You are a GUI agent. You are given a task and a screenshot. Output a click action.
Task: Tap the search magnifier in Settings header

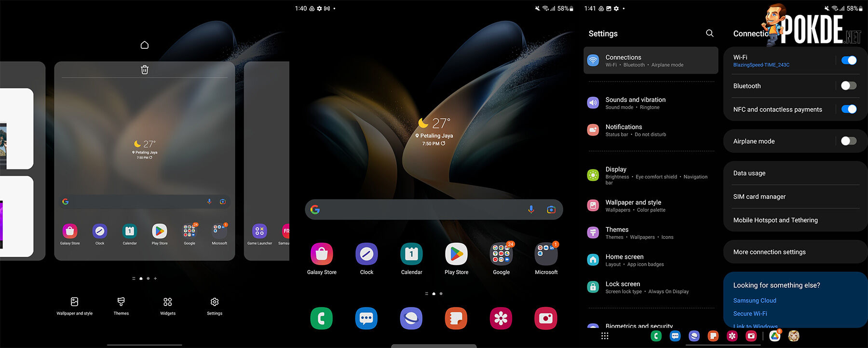click(710, 33)
